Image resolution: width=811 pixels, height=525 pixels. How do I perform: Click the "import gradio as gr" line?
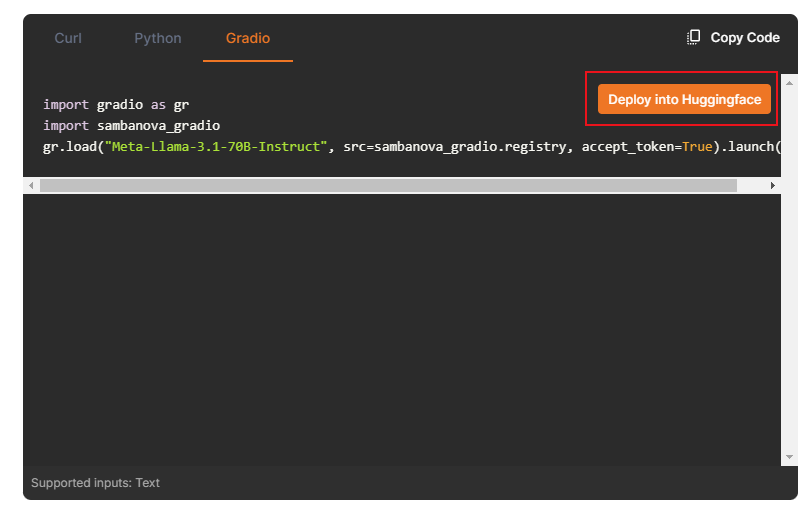[116, 104]
